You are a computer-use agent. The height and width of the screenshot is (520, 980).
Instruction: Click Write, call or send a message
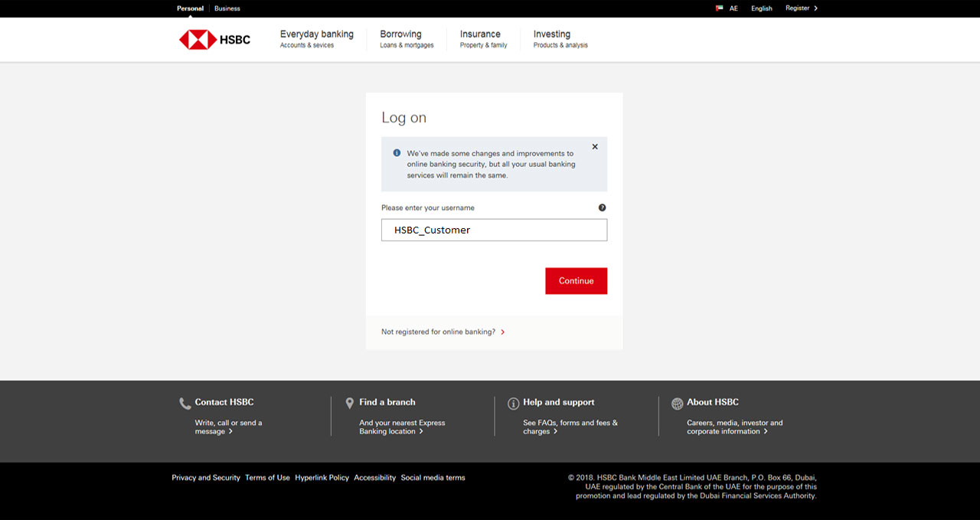point(228,427)
